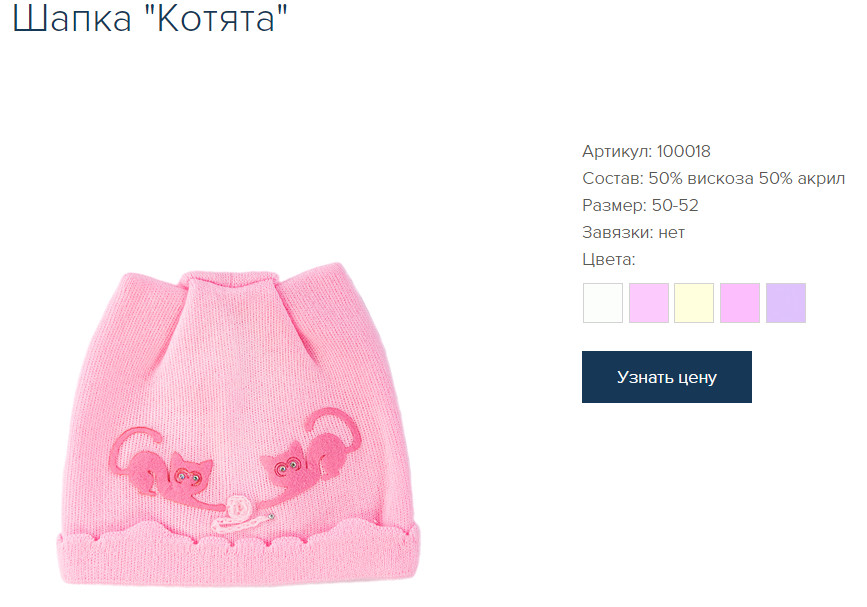Click the right kitten applique on the hat
The width and height of the screenshot is (867, 607).
[x=310, y=451]
